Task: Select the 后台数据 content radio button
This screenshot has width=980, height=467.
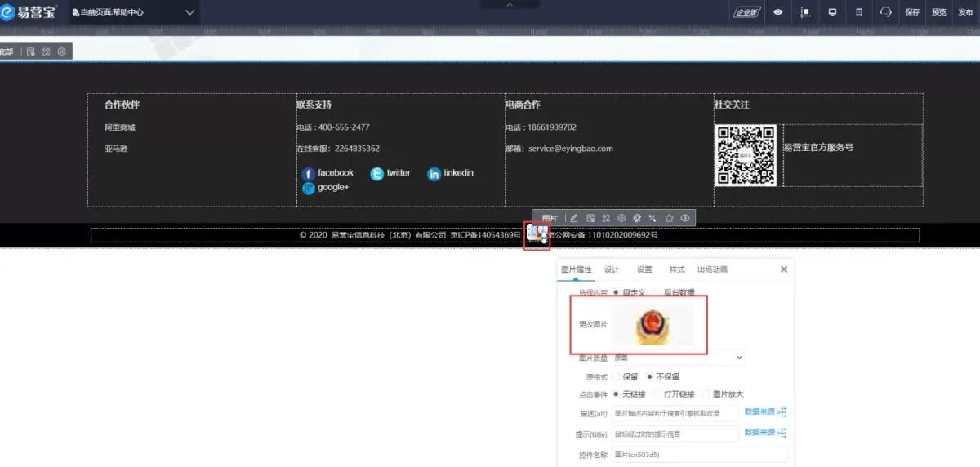Action: point(658,291)
